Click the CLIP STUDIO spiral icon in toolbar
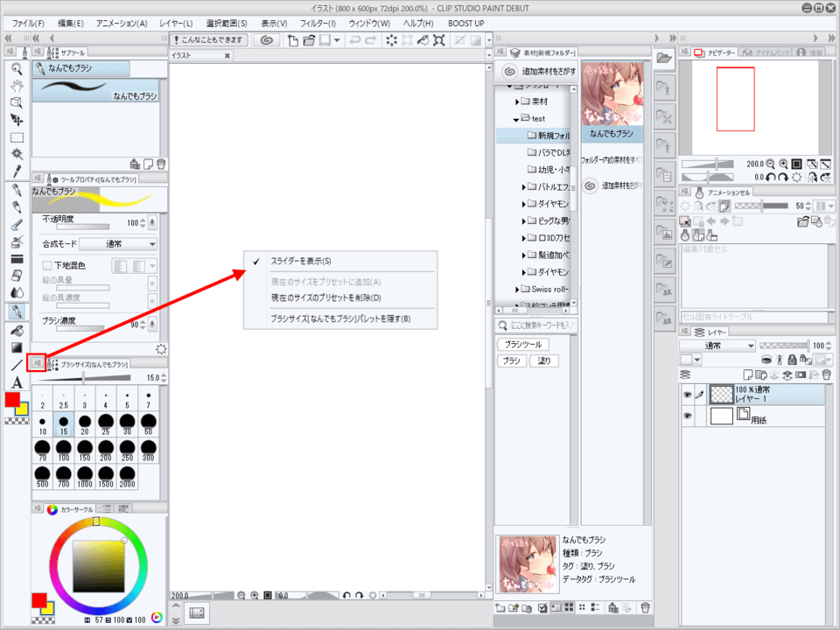 (x=267, y=40)
